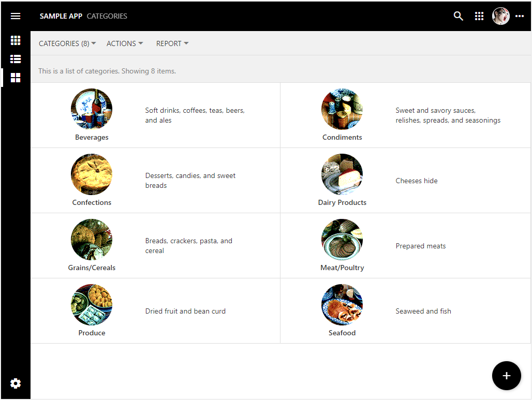
Task: Open the Report dropdown menu
Action: (x=172, y=43)
